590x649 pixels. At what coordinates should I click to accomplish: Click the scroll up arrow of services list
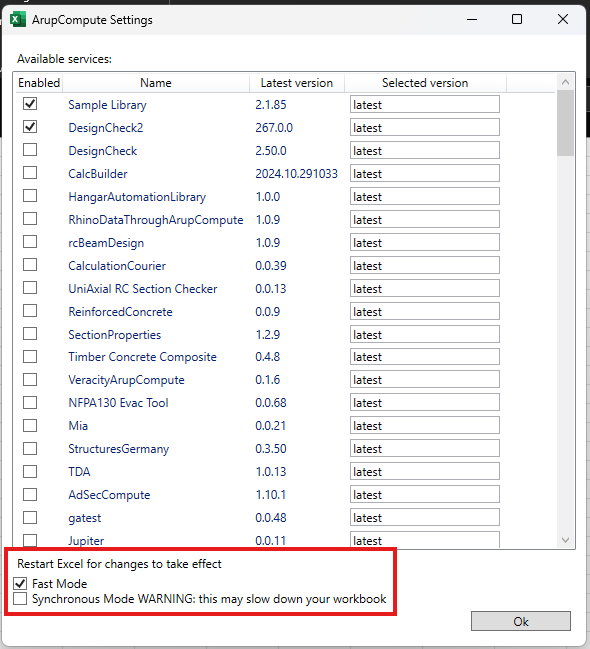[x=565, y=82]
